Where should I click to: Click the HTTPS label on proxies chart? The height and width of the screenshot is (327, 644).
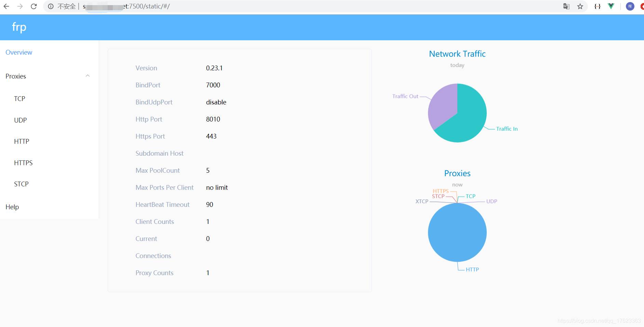(x=441, y=191)
